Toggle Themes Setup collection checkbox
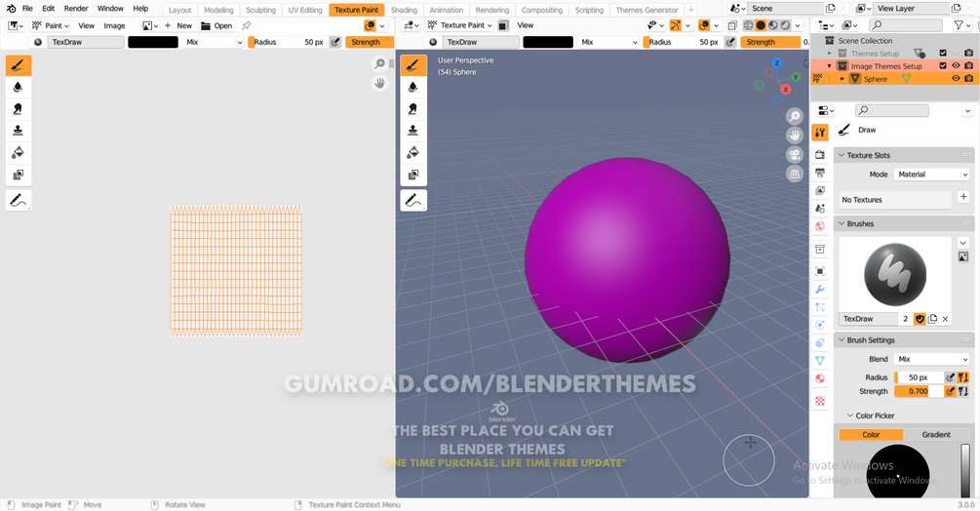980x511 pixels. 943,53
